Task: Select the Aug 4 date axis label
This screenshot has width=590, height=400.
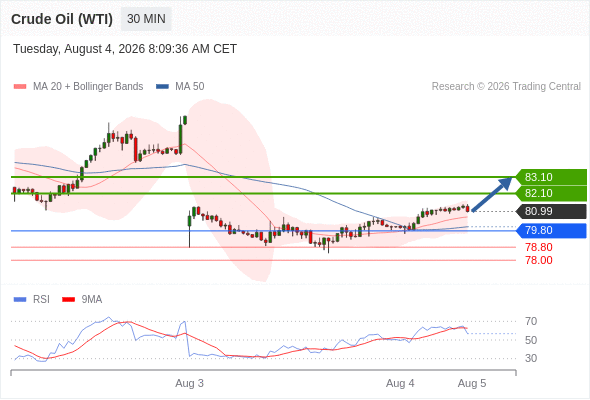Action: click(x=400, y=383)
